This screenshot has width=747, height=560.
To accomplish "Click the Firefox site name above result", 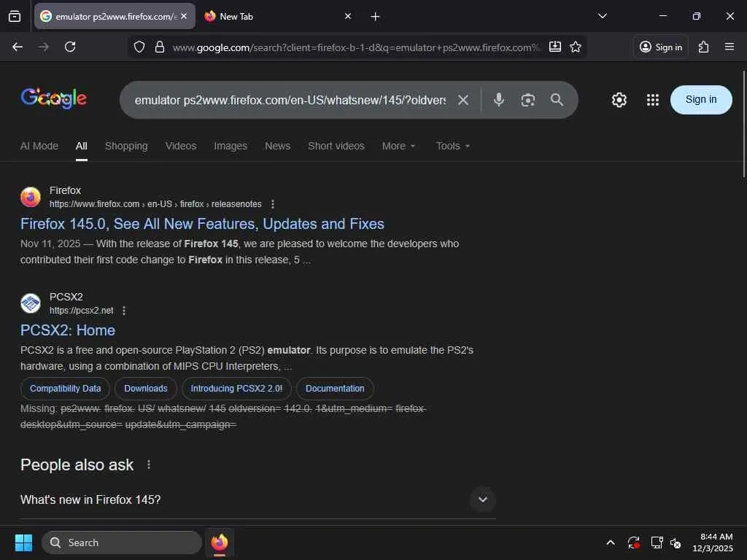I will [x=65, y=190].
